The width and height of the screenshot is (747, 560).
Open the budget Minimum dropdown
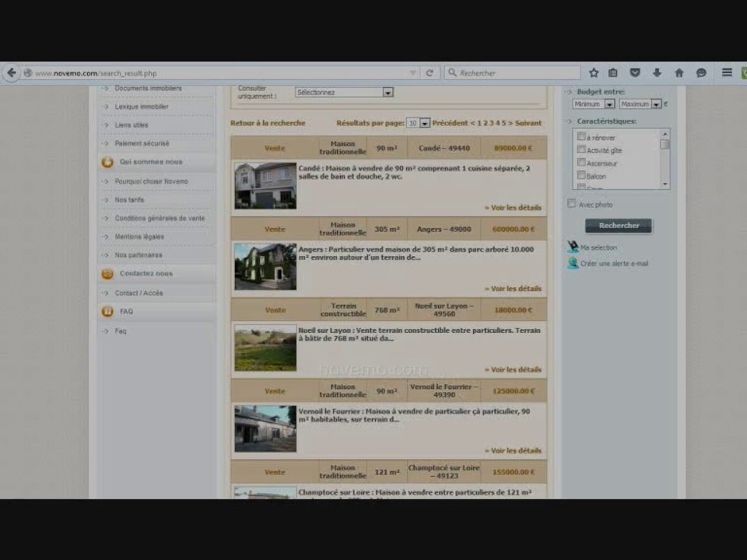594,103
